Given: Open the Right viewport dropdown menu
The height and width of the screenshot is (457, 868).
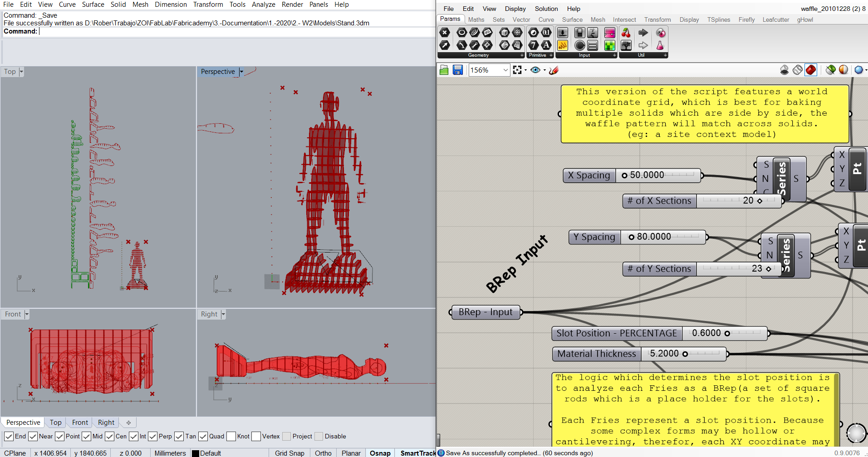Looking at the screenshot, I should 223,314.
